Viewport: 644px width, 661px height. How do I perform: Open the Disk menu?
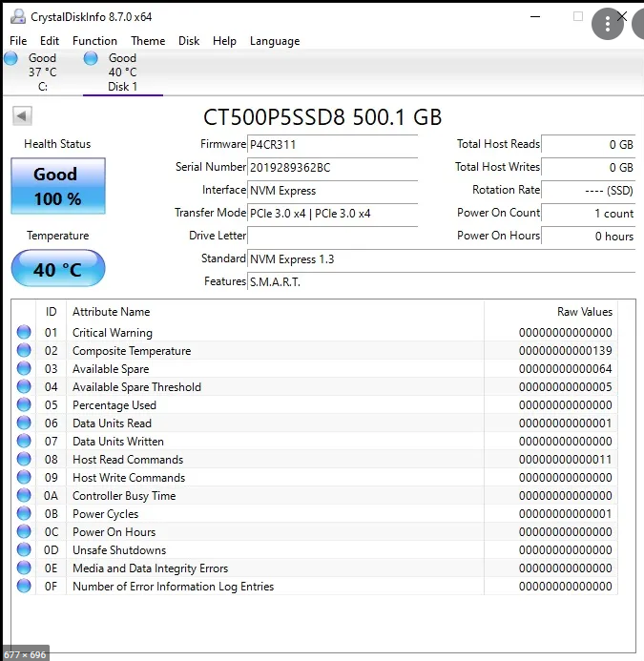click(189, 41)
